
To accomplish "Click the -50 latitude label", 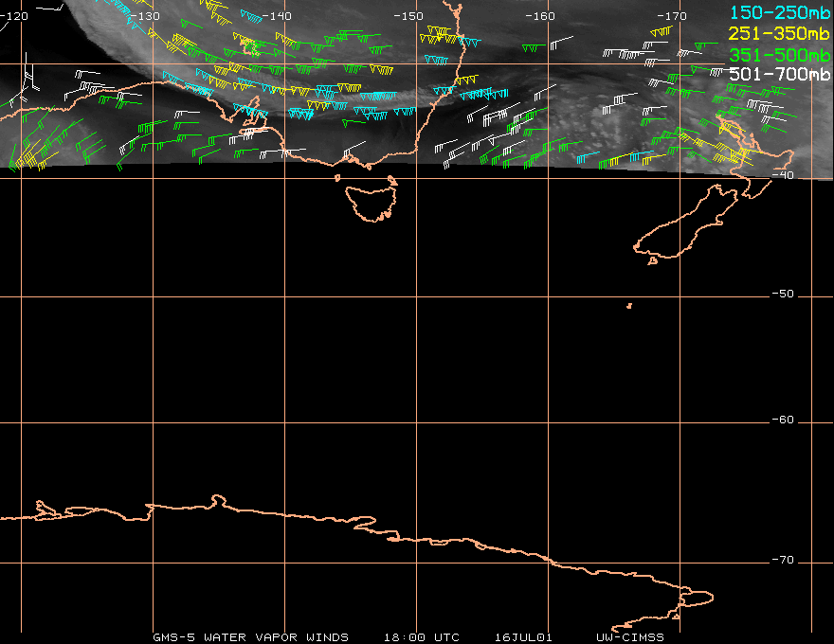I will pos(783,294).
